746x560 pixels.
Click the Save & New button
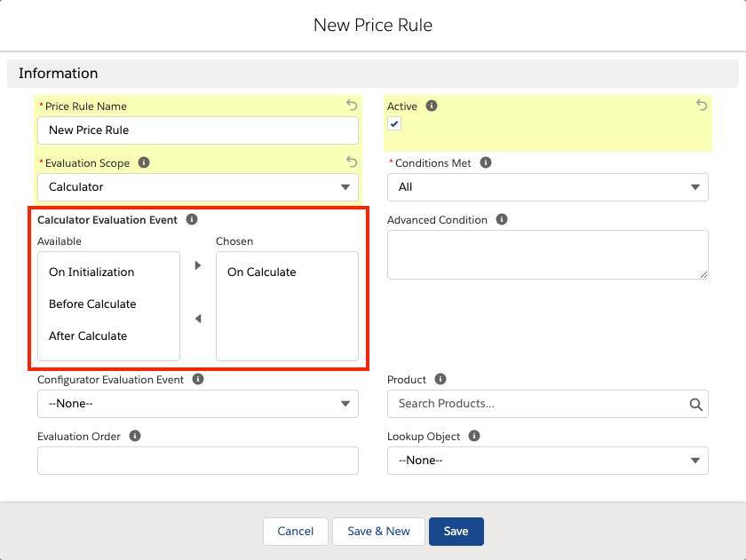(378, 531)
